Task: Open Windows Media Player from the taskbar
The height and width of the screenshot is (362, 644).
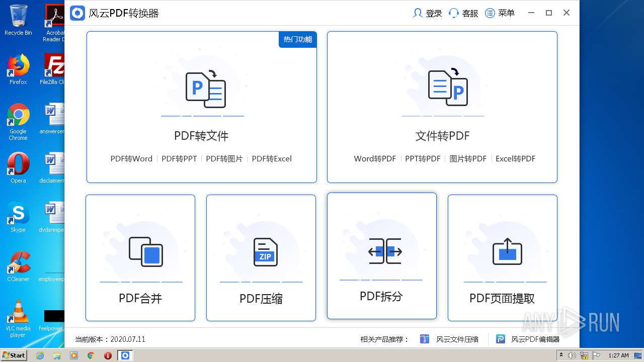Action: 74,355
